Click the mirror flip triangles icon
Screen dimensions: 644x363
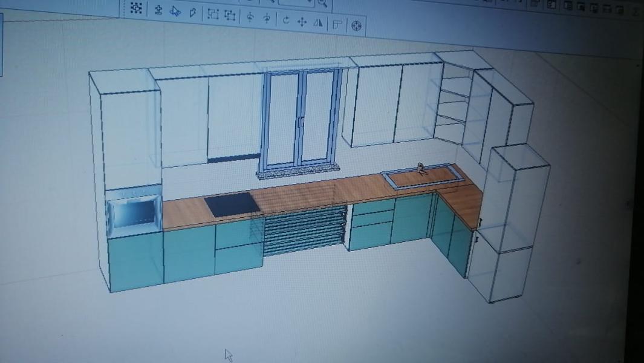pos(318,23)
